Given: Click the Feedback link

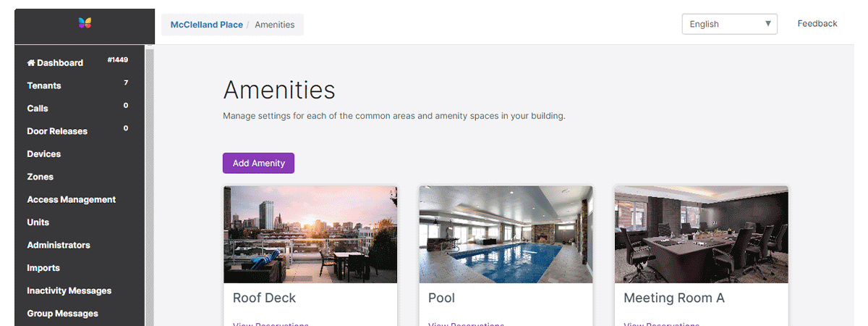Looking at the screenshot, I should pos(817,24).
